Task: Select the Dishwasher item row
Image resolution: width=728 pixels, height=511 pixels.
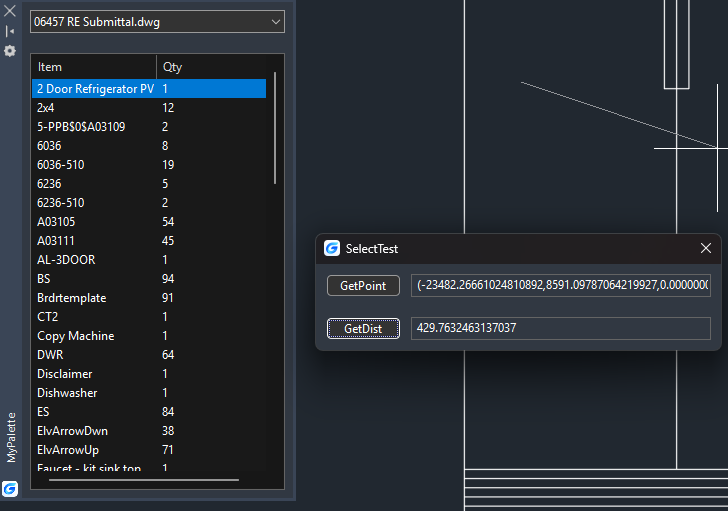Action: click(x=149, y=393)
